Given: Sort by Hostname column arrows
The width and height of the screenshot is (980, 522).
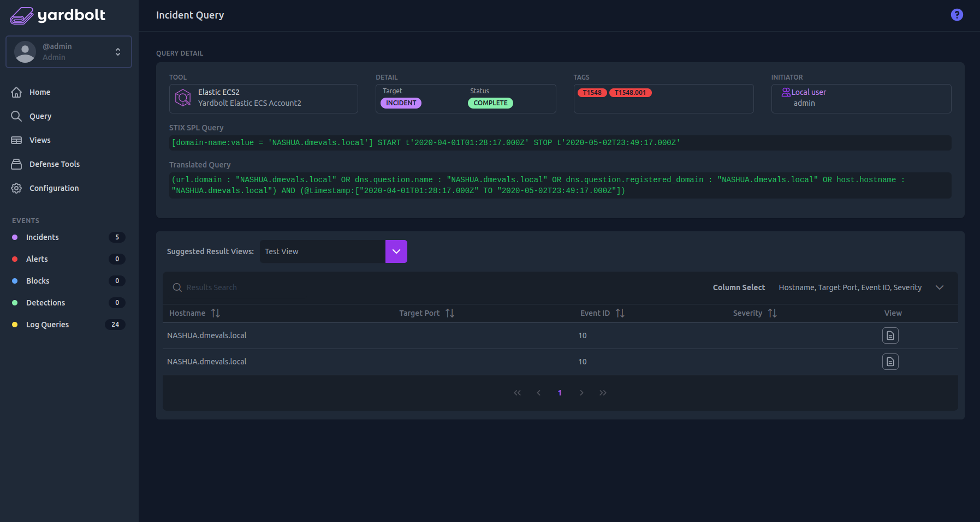Looking at the screenshot, I should tap(216, 313).
